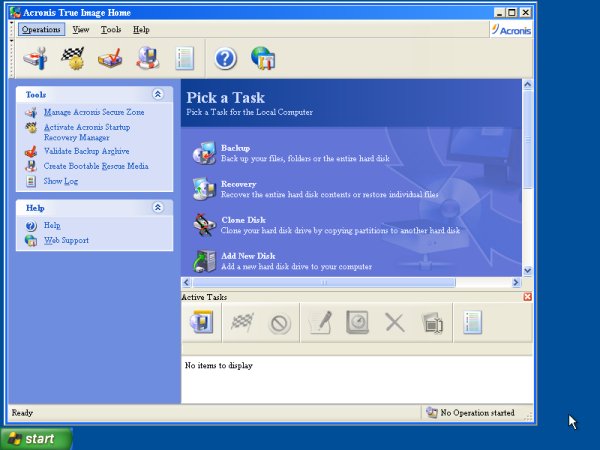600x450 pixels.
Task: Click the log icon in Active Tasks toolbar
Action: click(x=473, y=323)
